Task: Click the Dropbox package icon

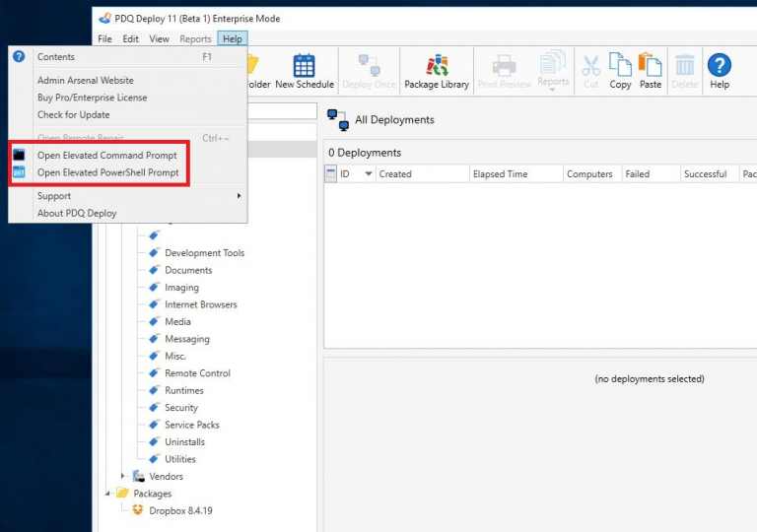Action: [x=138, y=509]
